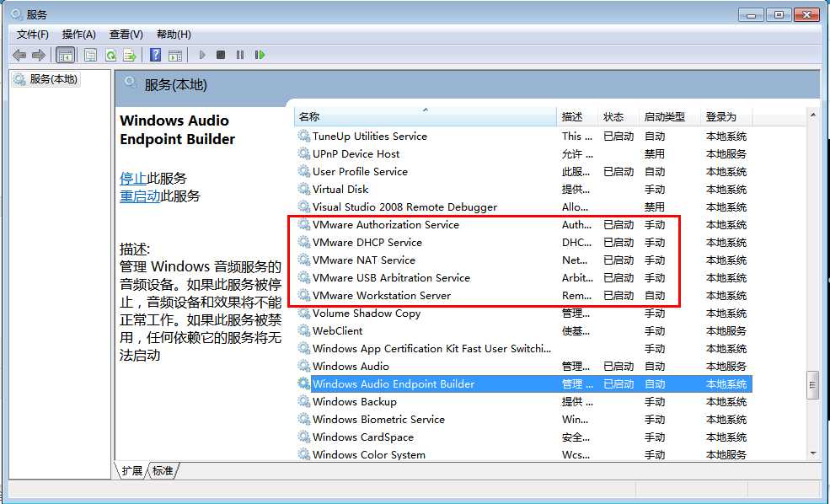830x504 pixels.
Task: Open the 查看(V) menu
Action: point(126,35)
